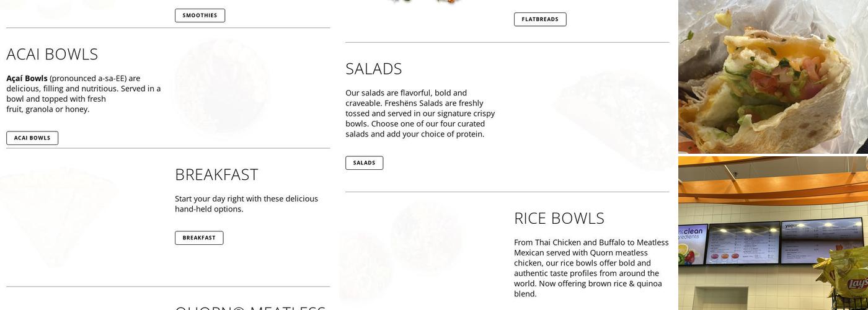The width and height of the screenshot is (868, 310).
Task: Open the BREAKFAST outlined button
Action: [x=199, y=238]
